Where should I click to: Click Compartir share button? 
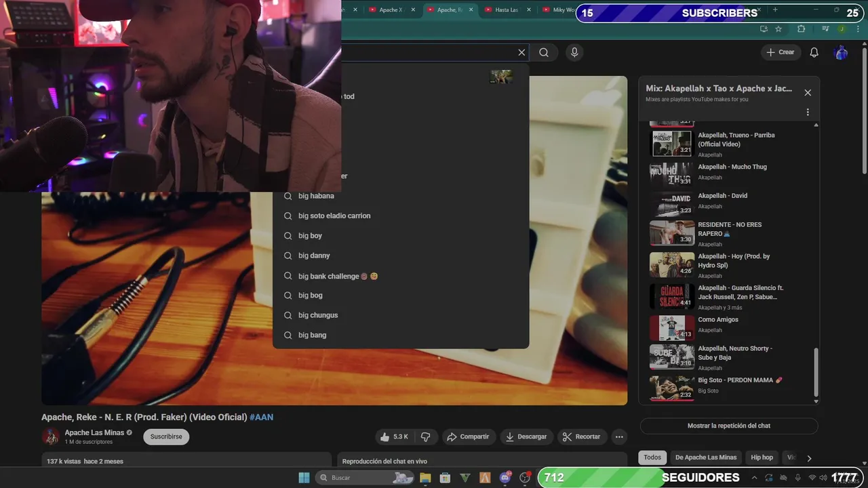tap(468, 436)
